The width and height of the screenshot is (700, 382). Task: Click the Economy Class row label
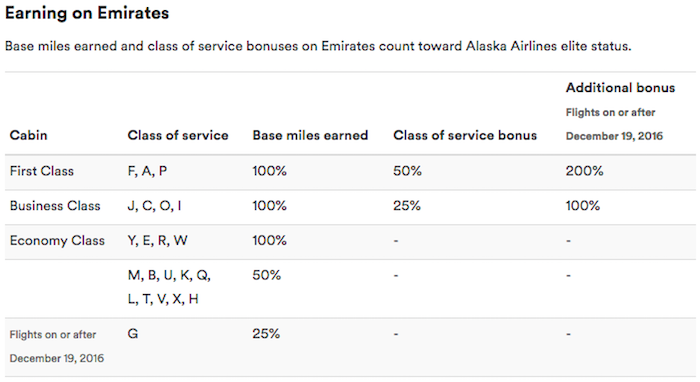(57, 241)
